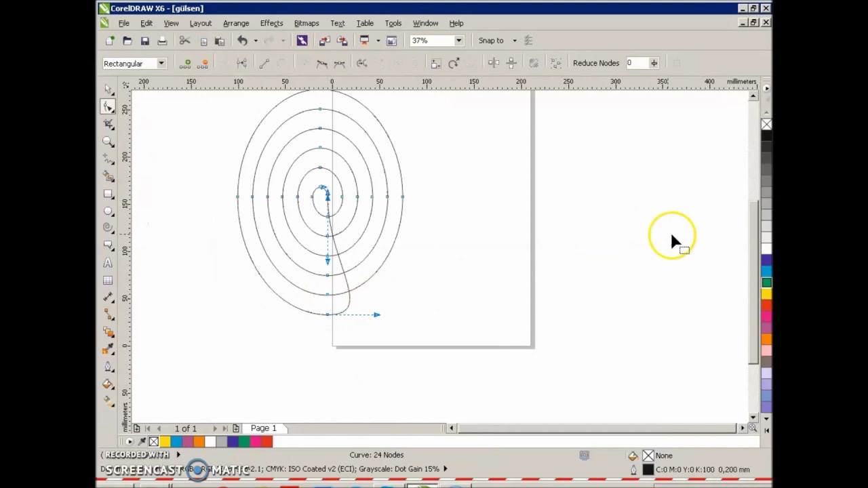Save the document
The image size is (868, 488).
[x=144, y=41]
